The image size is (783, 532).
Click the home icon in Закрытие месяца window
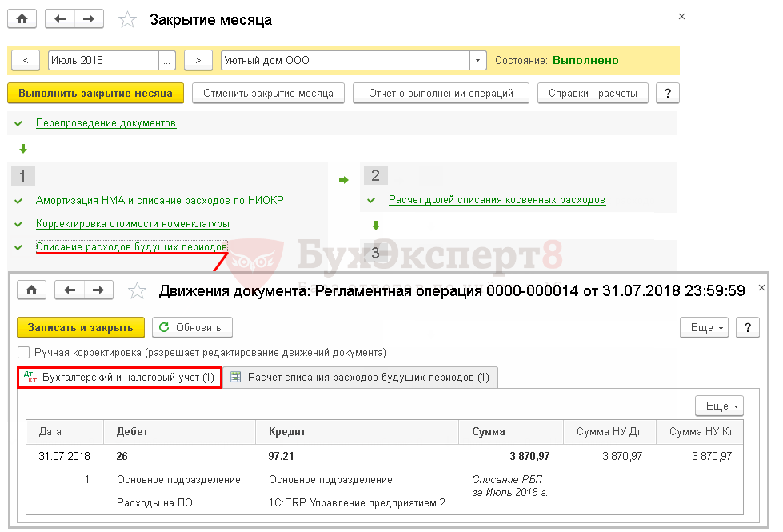tap(22, 19)
